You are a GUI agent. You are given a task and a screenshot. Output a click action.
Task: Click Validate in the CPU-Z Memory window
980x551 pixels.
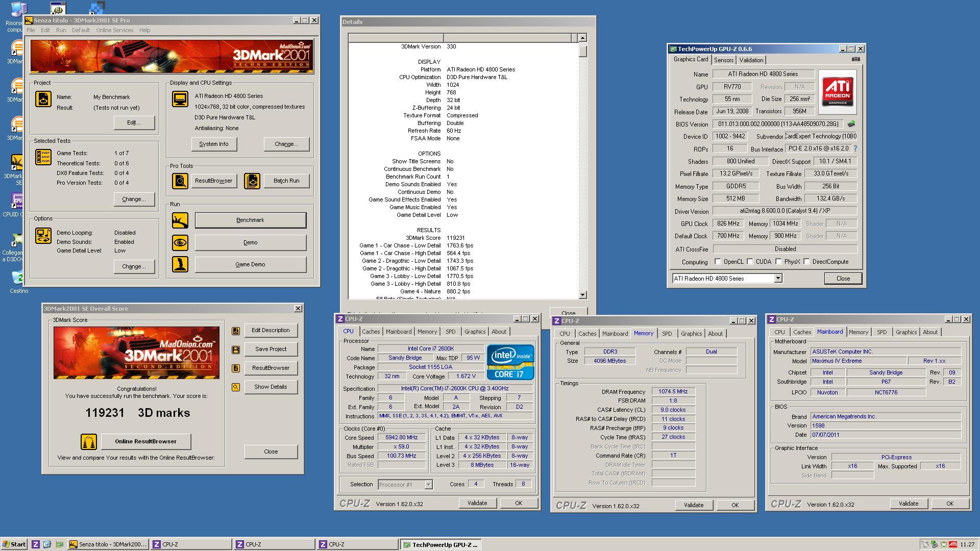(x=693, y=505)
